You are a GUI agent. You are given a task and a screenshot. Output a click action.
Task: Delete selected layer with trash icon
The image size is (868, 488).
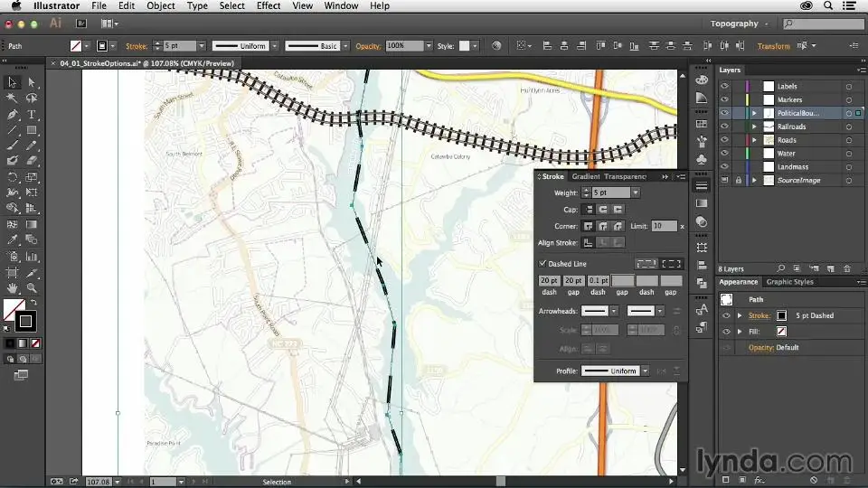coord(846,268)
